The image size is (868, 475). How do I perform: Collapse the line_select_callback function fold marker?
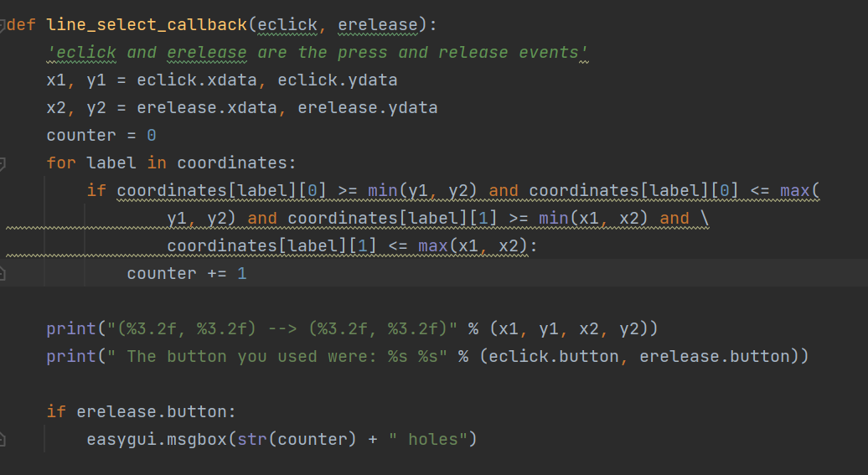[x=3, y=25]
